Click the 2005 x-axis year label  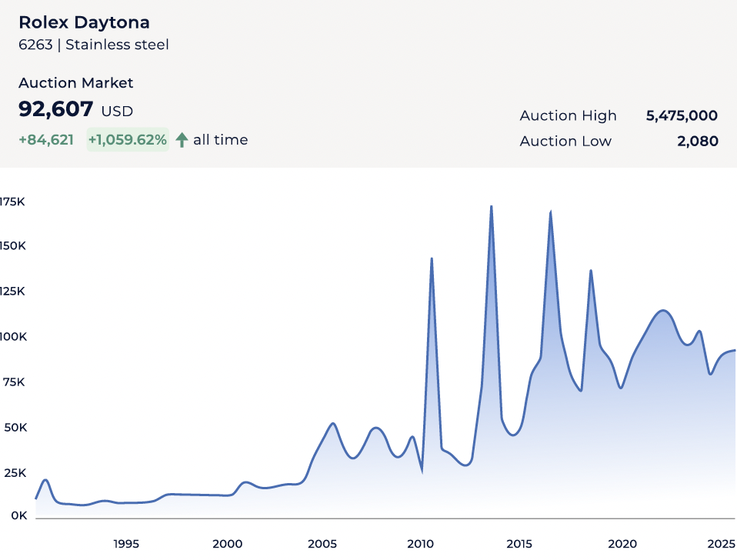pyautogui.click(x=322, y=544)
